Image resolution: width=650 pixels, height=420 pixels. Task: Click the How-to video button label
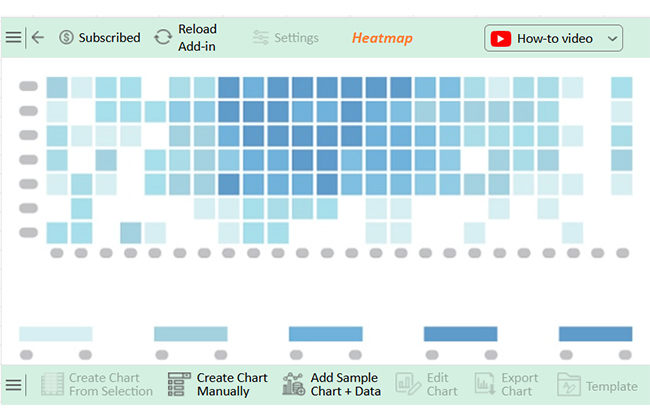point(555,39)
